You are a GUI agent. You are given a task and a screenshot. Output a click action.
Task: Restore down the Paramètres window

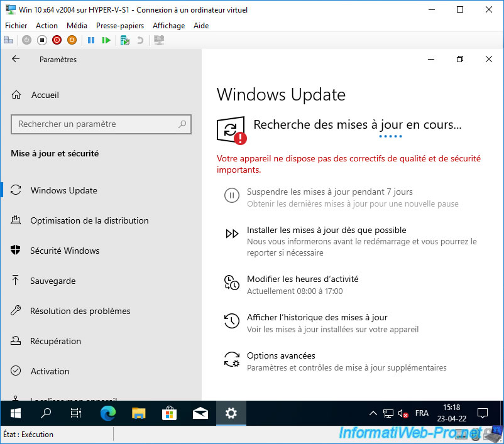pyautogui.click(x=460, y=59)
